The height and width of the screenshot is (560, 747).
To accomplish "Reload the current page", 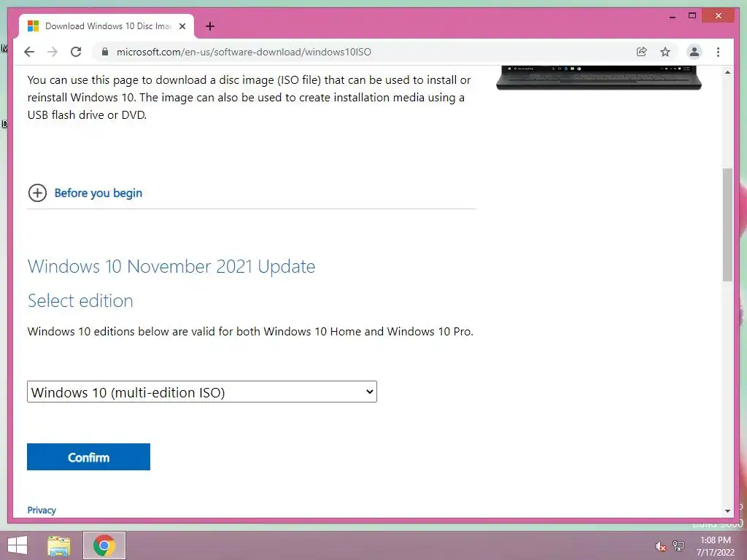I will [76, 52].
